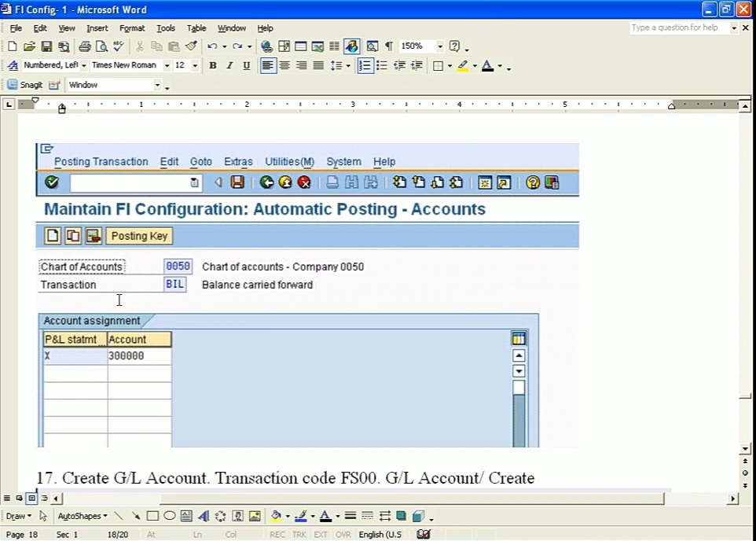Open the Tables and Borders toolbar
Image resolution: width=756 pixels, height=541 pixels.
(x=284, y=46)
